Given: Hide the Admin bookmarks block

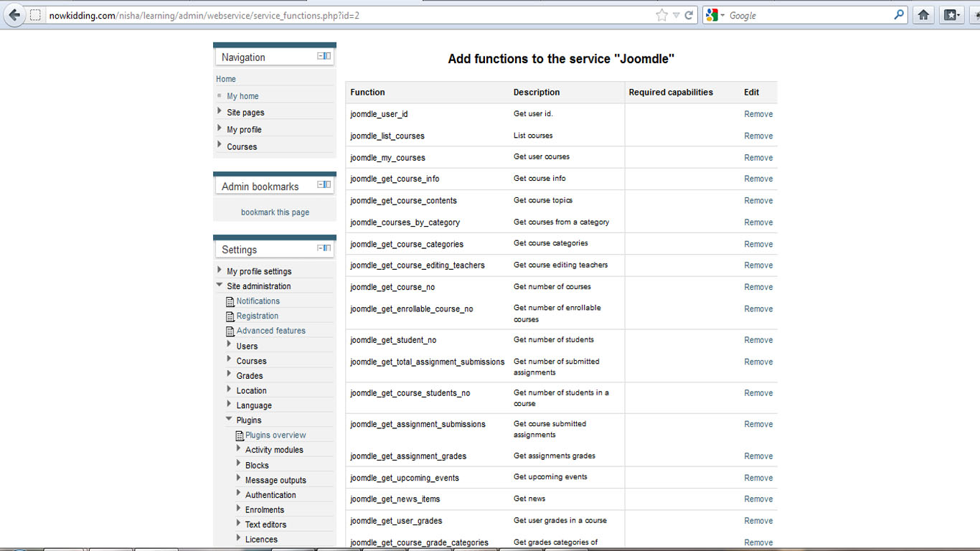Looking at the screenshot, I should (x=321, y=185).
